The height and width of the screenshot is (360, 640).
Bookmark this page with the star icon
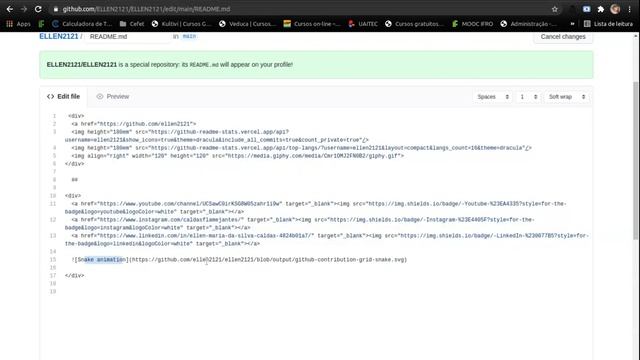click(554, 9)
